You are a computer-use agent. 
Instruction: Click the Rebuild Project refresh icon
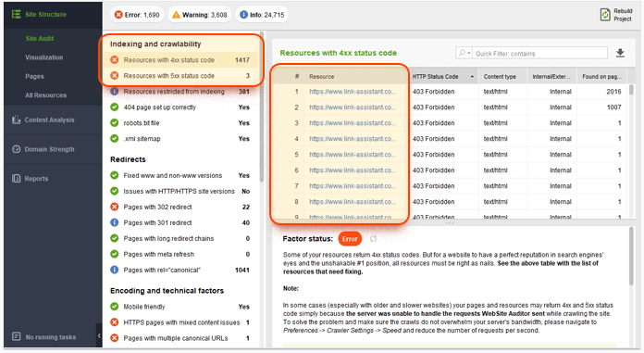click(x=605, y=15)
